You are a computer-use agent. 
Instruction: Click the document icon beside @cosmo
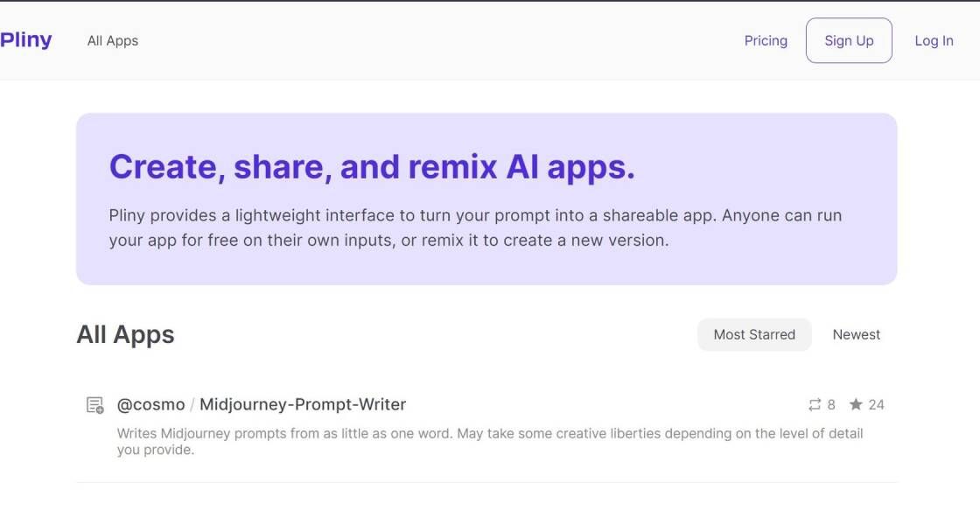[x=94, y=405]
